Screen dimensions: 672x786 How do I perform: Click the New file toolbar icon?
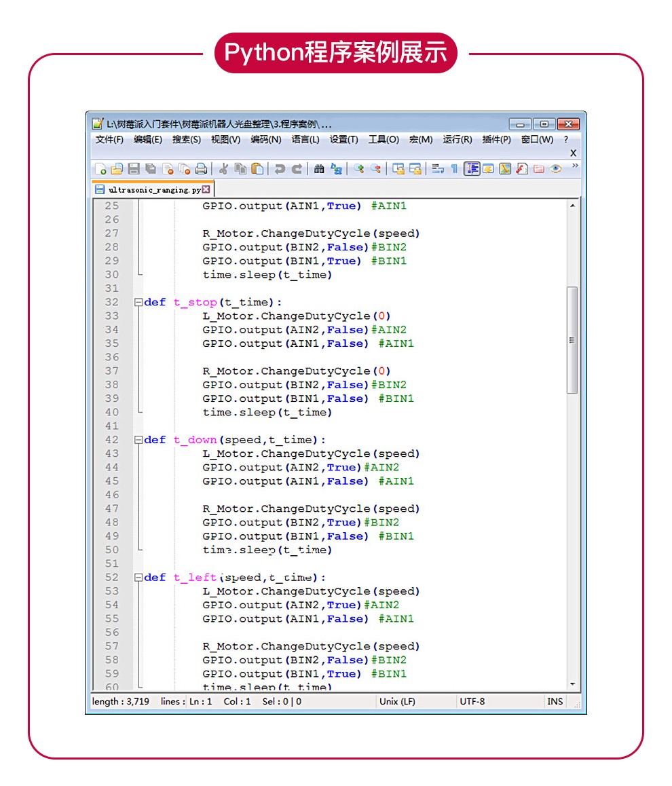pos(100,169)
